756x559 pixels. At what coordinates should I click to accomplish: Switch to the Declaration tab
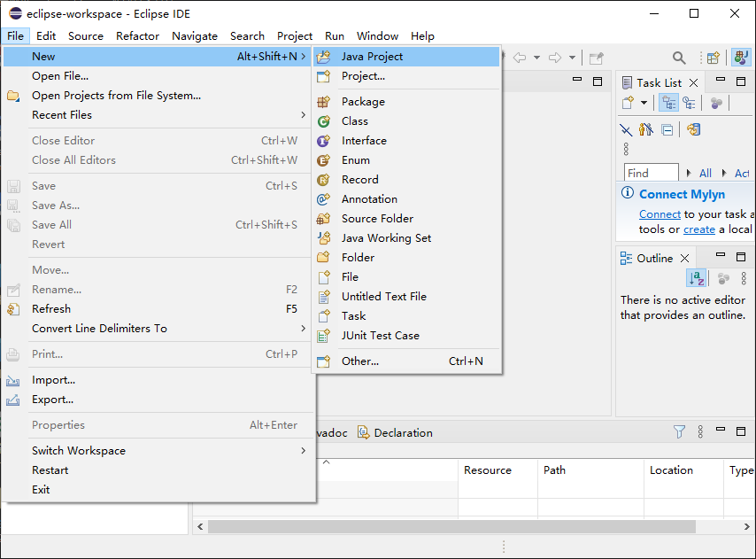[x=396, y=432]
